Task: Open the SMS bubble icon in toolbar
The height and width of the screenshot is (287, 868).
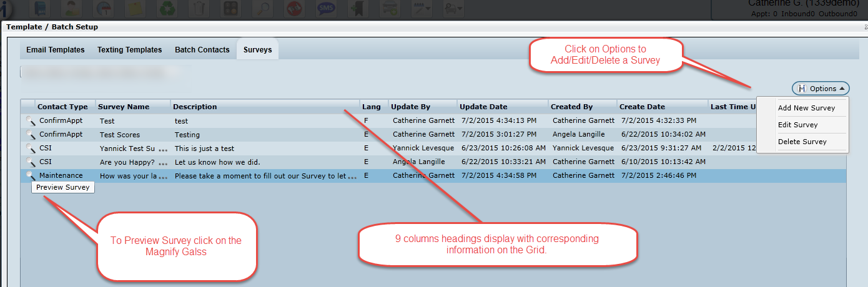Action: click(x=325, y=9)
